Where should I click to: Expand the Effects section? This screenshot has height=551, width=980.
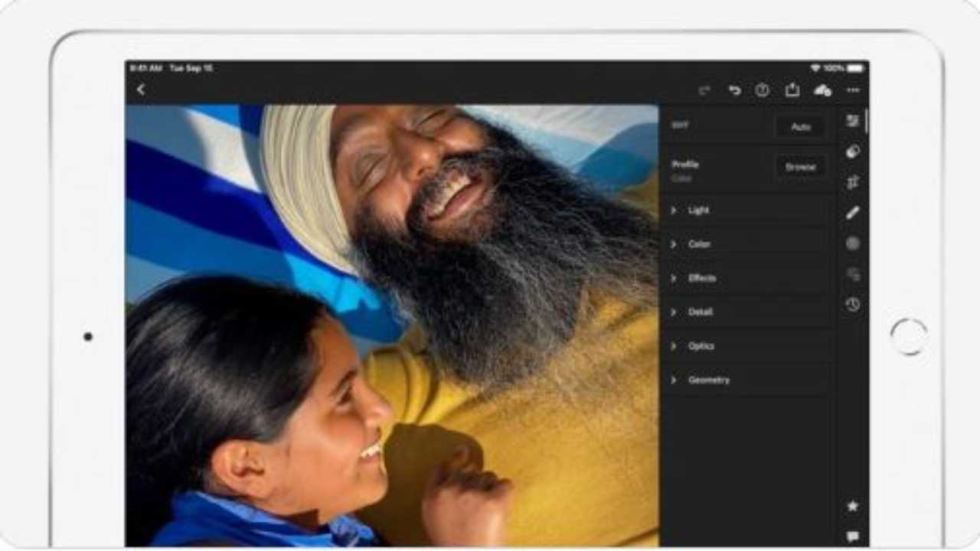click(x=747, y=278)
